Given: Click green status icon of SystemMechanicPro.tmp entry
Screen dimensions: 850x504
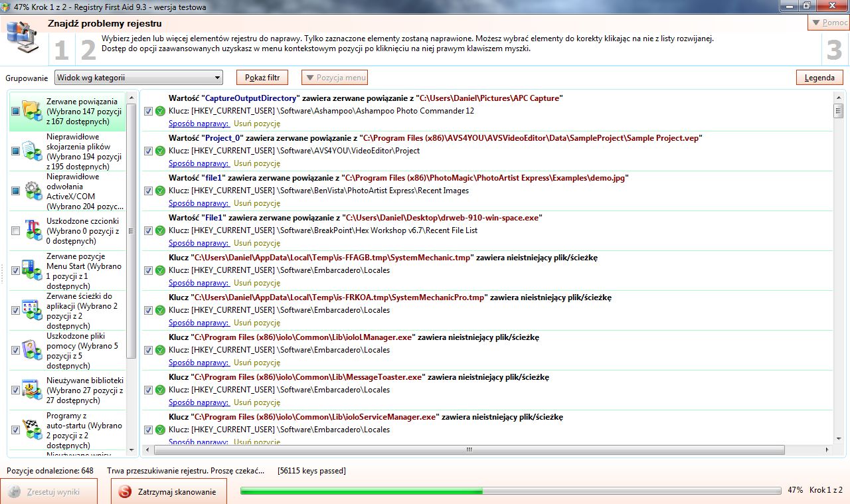Looking at the screenshot, I should point(160,310).
